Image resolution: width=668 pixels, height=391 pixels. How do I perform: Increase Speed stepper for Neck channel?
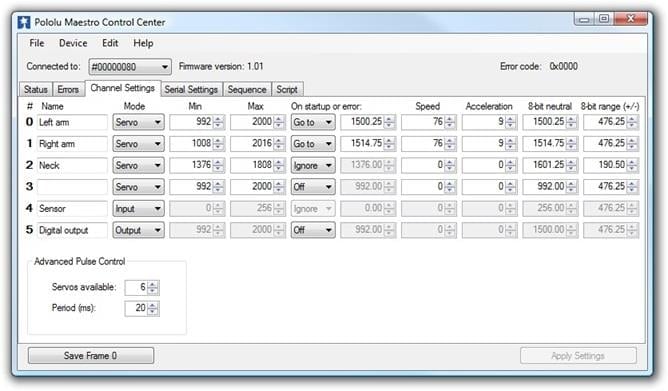450,162
